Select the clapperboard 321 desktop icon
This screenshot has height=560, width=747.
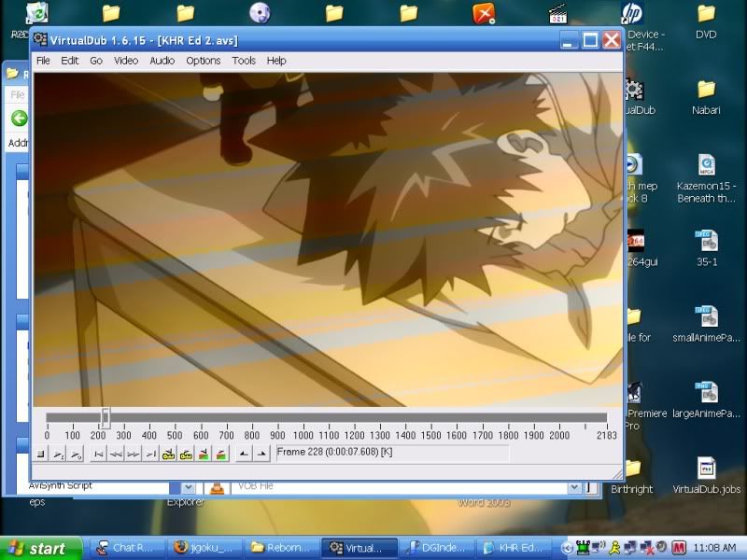tap(557, 13)
